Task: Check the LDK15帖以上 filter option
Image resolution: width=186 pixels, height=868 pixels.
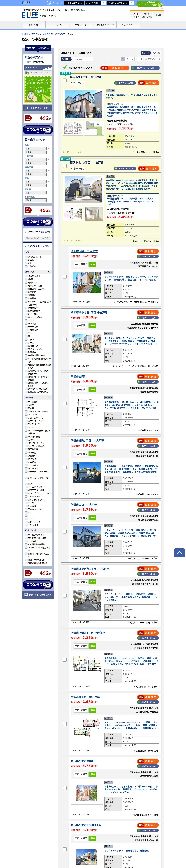Action: coord(26,276)
